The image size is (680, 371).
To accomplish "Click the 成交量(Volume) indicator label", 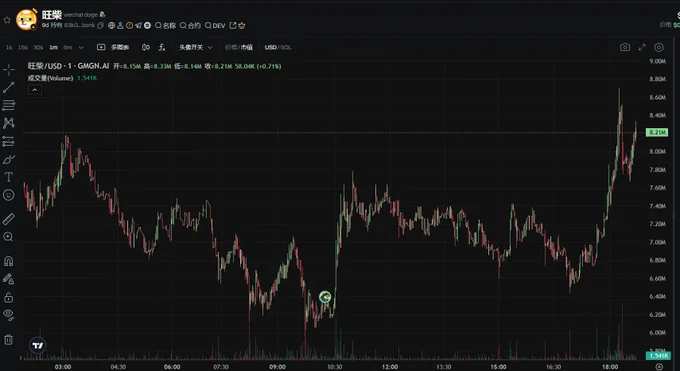I will point(50,78).
